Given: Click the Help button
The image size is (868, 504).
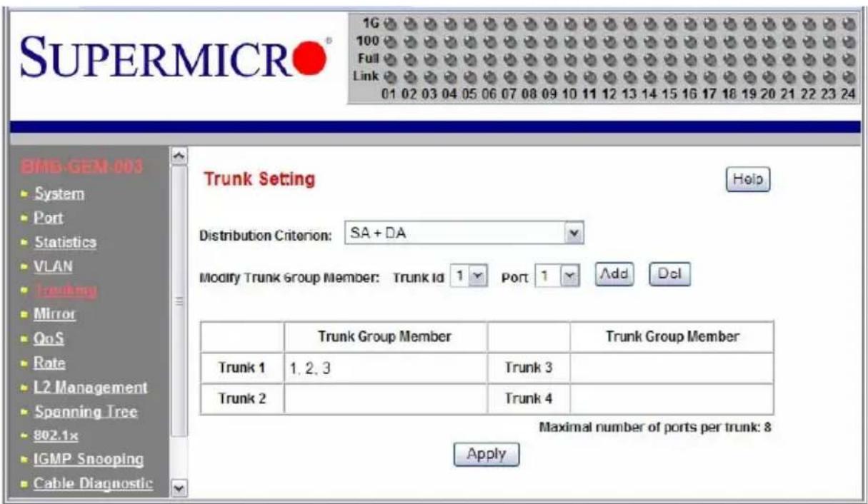Looking at the screenshot, I should point(748,178).
